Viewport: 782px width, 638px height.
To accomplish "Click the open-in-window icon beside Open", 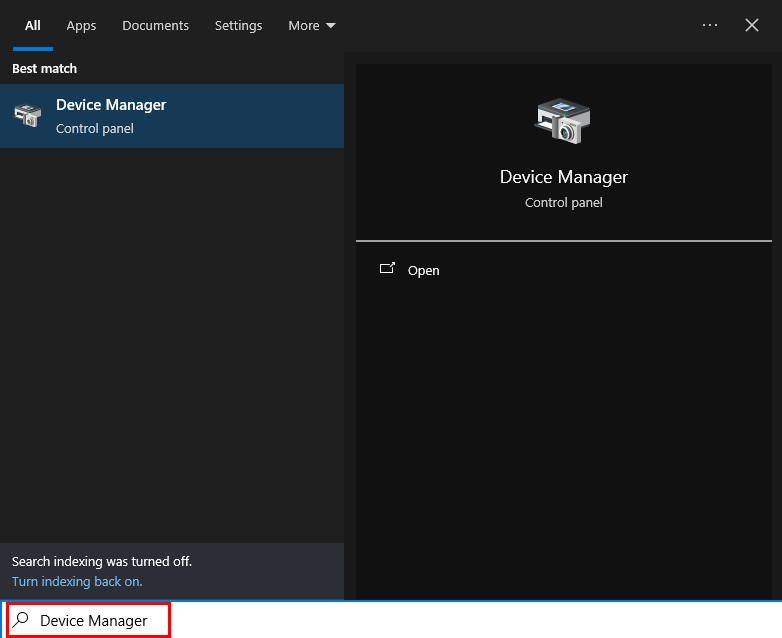I will click(x=387, y=268).
